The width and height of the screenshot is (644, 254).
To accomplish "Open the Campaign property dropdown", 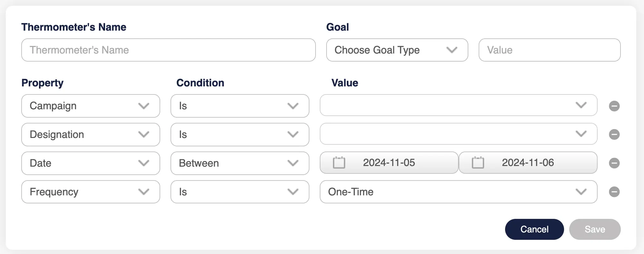I will [91, 106].
